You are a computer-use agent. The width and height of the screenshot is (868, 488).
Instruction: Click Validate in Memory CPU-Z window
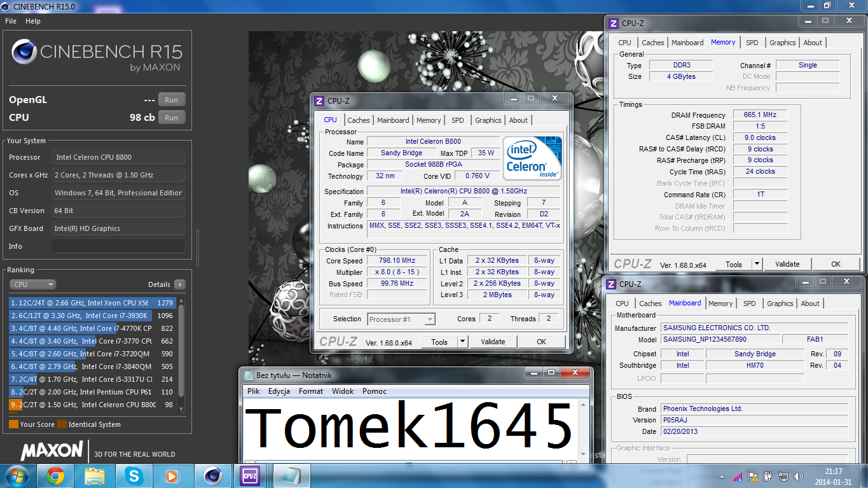pyautogui.click(x=787, y=264)
